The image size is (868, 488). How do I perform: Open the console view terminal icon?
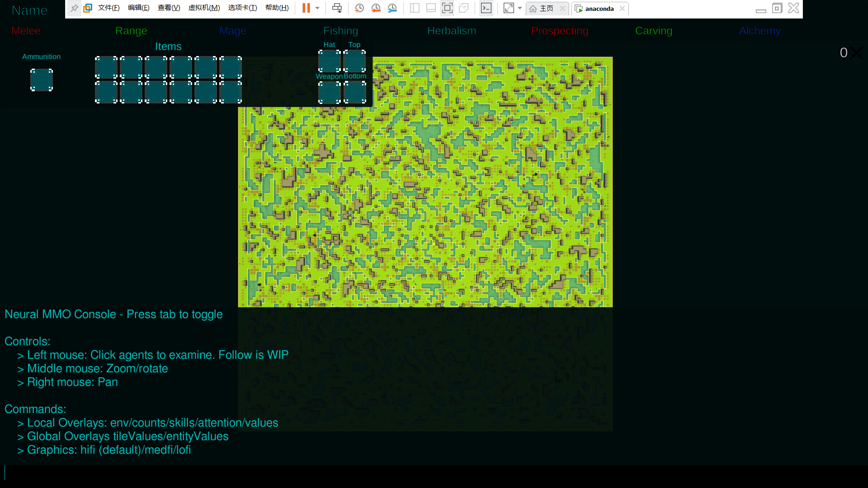pyautogui.click(x=486, y=8)
